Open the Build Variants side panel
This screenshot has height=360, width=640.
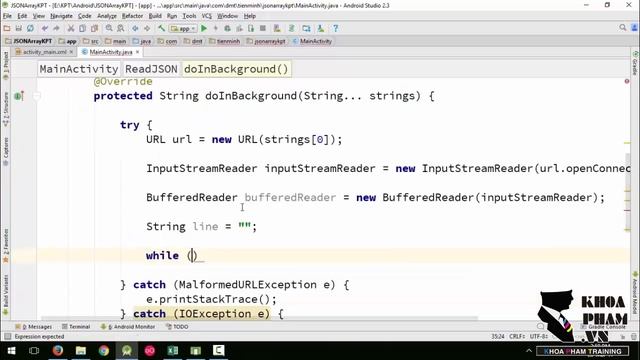click(6, 295)
